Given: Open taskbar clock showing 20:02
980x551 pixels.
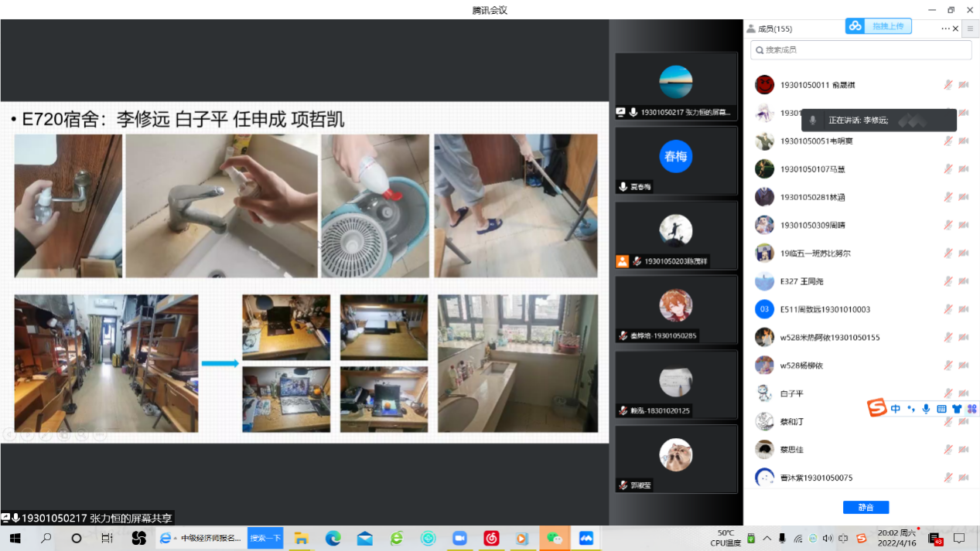Looking at the screenshot, I should [x=896, y=538].
